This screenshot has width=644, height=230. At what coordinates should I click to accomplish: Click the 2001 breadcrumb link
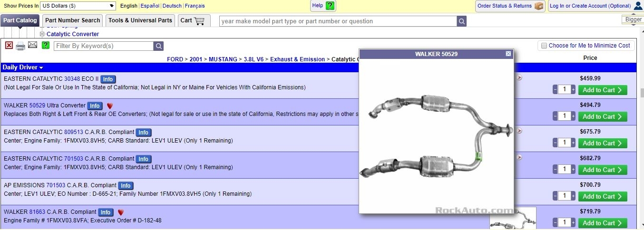tap(195, 59)
